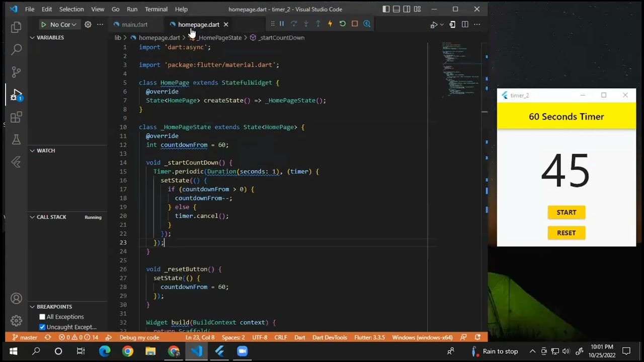This screenshot has width=644, height=362.
Task: Click the Step Over debug icon
Action: pyautogui.click(x=294, y=24)
